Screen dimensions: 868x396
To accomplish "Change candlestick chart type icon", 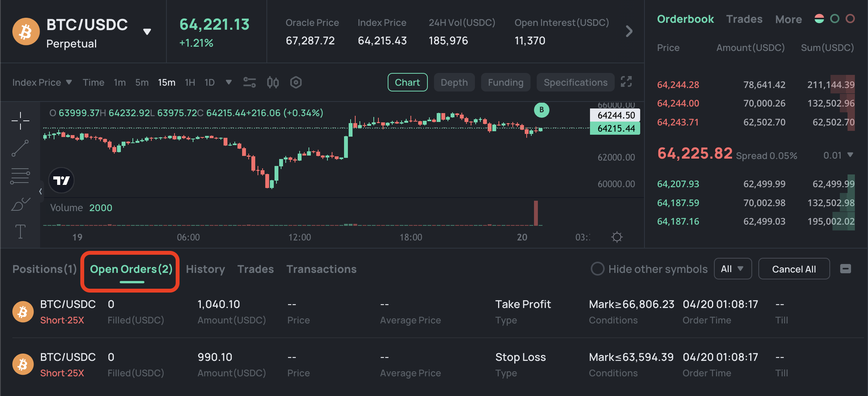I will click(x=273, y=82).
